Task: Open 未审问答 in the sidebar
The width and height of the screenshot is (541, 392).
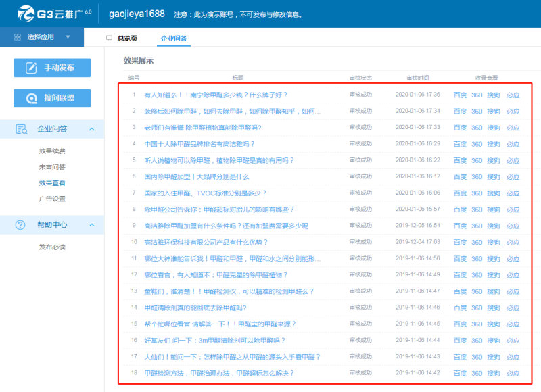Action: (52, 167)
